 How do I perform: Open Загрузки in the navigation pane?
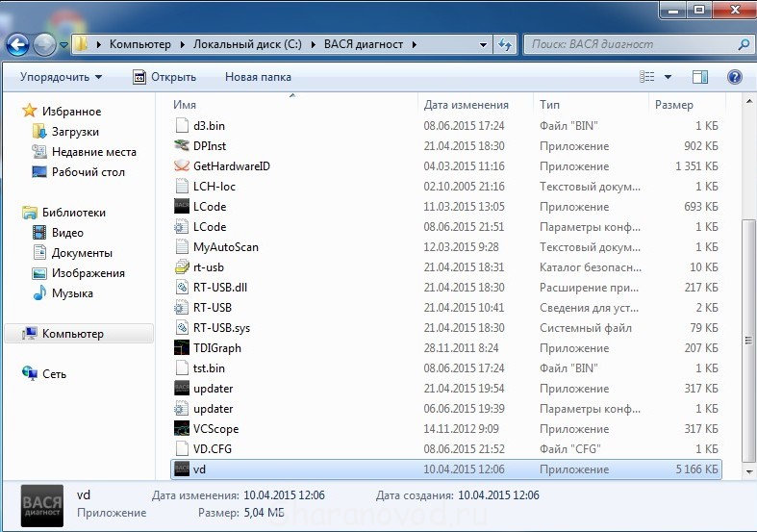click(x=74, y=132)
